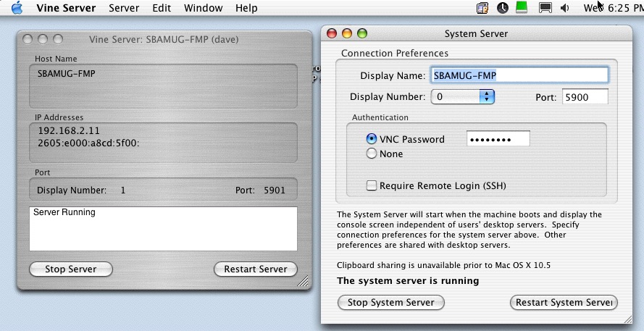
Task: Open the Vine Server application menu
Action: 66,8
